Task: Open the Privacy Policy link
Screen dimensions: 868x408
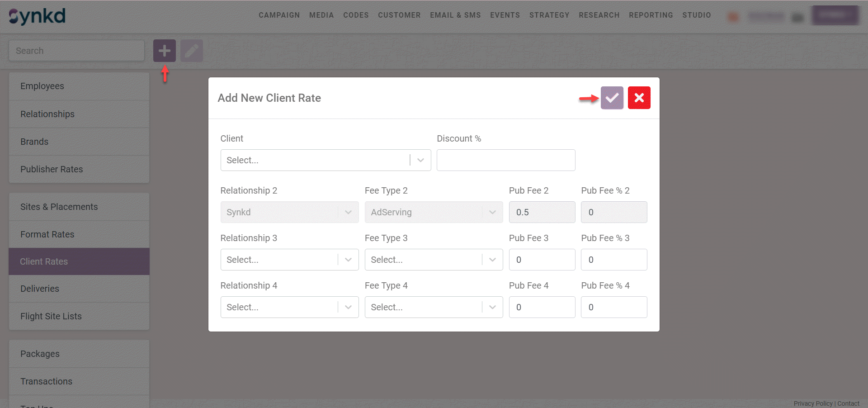Action: click(812, 403)
